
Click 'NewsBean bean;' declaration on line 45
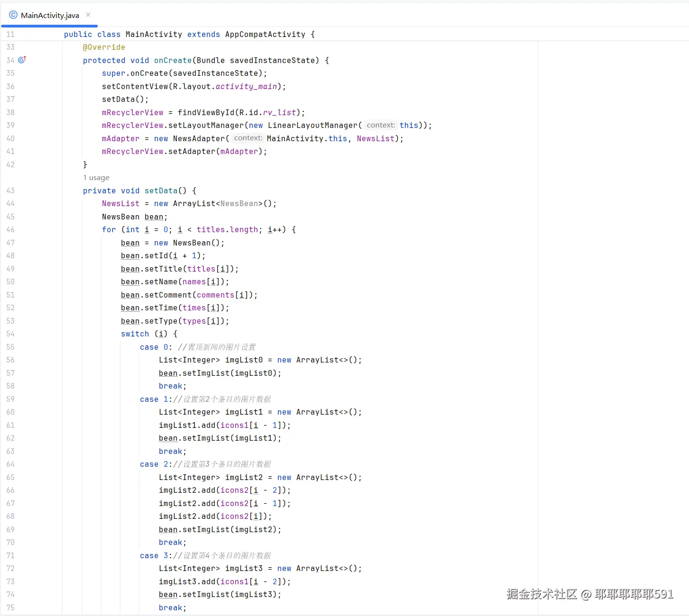pyautogui.click(x=135, y=217)
